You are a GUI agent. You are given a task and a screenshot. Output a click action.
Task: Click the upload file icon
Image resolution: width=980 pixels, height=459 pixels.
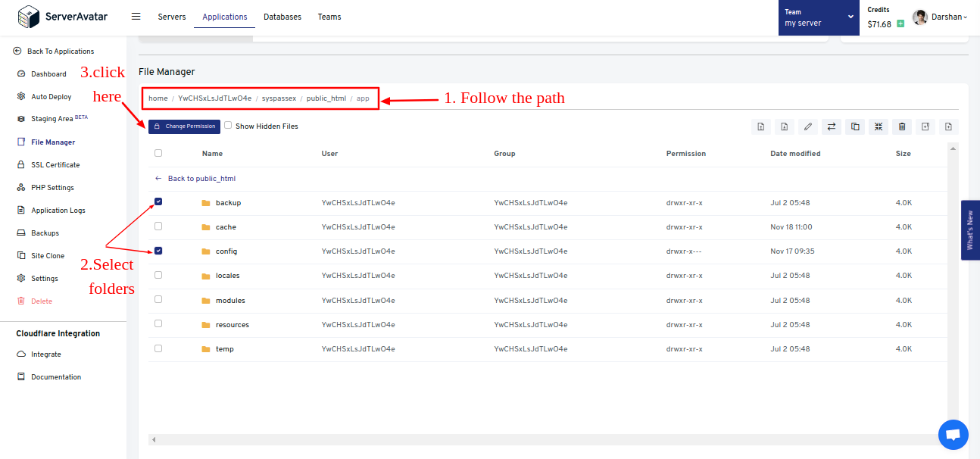pyautogui.click(x=760, y=126)
